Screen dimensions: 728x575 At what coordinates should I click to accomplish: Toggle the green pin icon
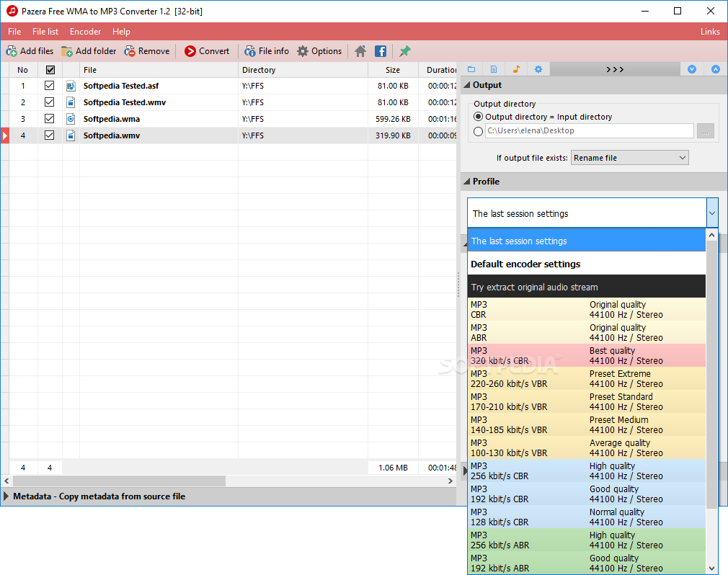pyautogui.click(x=405, y=51)
